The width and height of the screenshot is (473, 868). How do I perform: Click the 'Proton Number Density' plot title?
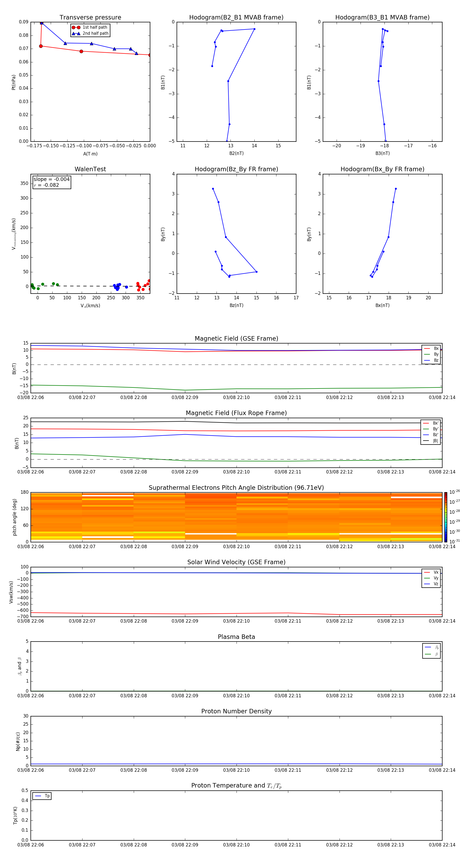236,711
